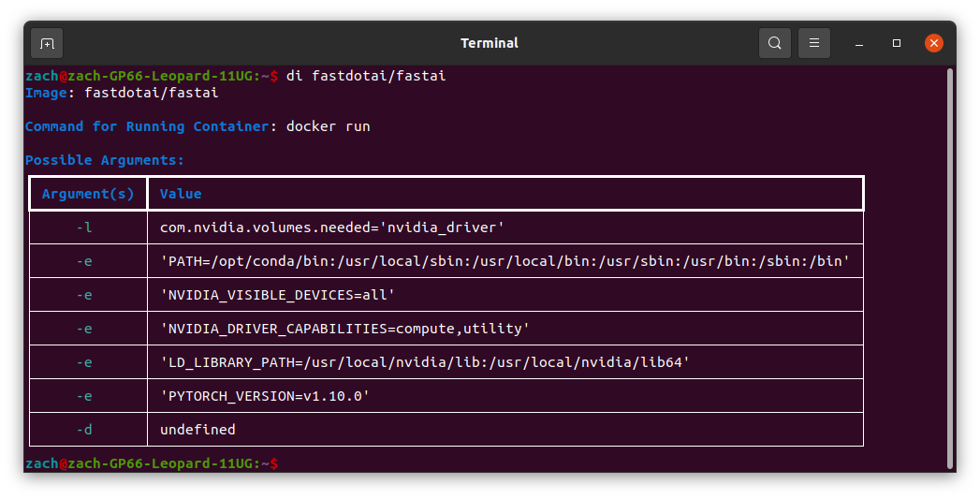This screenshot has height=499, width=980.
Task: Click the Terminal title text
Action: [x=490, y=43]
